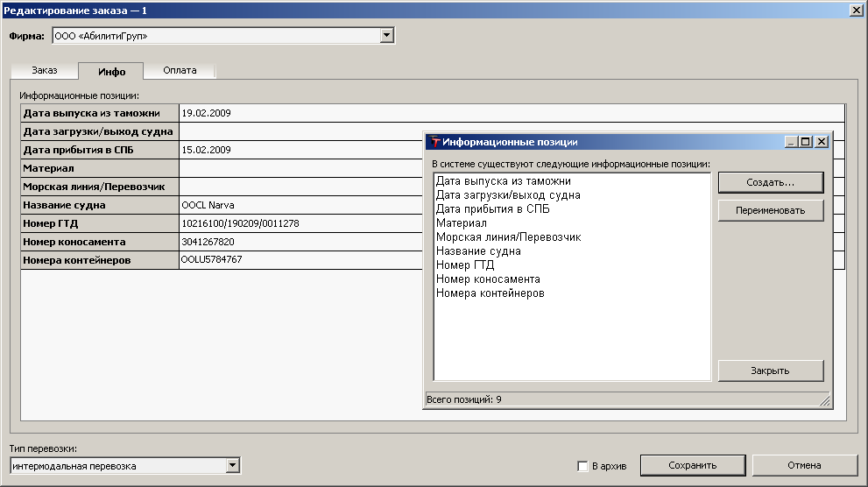Viewport: 868px width, 487px height.
Task: Click the Переименовать button
Action: click(x=770, y=210)
